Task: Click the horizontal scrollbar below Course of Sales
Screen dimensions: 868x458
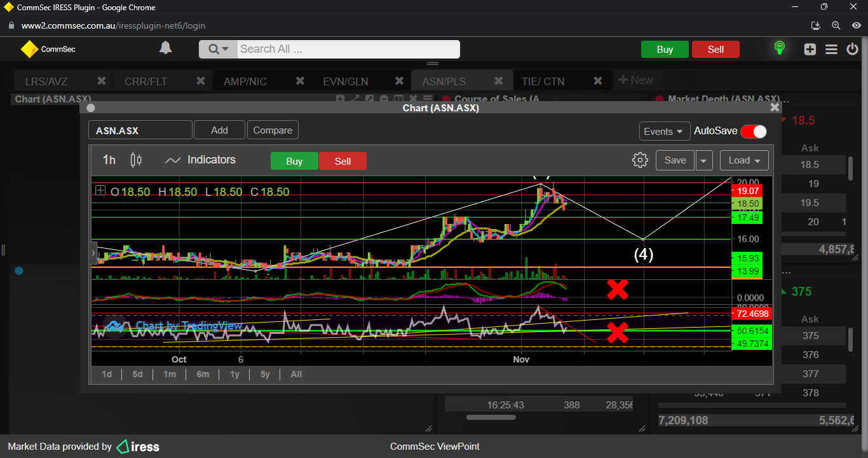Action: [x=491, y=418]
